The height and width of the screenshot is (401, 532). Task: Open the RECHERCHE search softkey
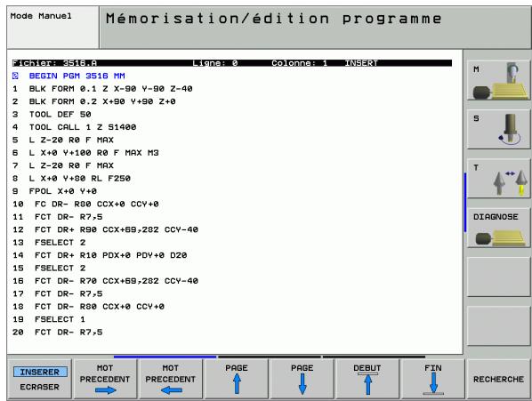click(x=498, y=379)
